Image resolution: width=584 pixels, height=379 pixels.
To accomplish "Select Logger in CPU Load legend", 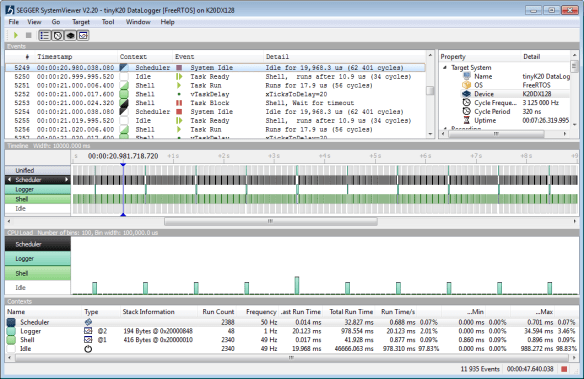I will pos(38,259).
